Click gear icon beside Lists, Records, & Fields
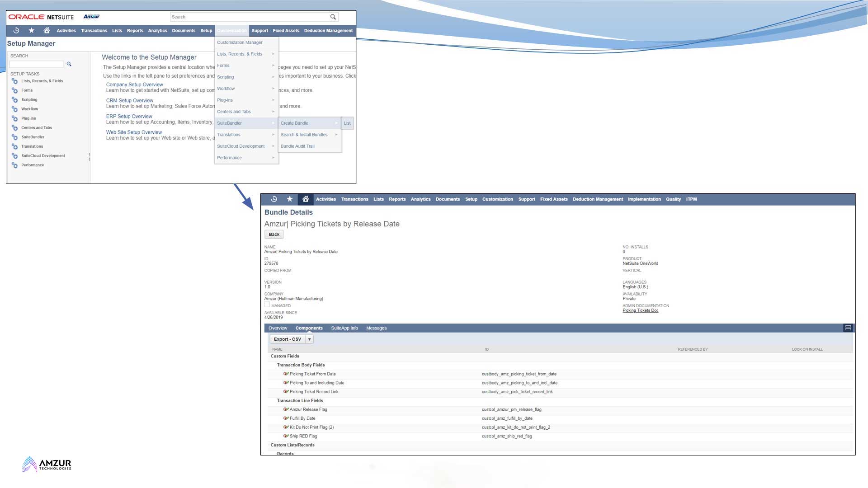This screenshot has width=868, height=488. (15, 81)
